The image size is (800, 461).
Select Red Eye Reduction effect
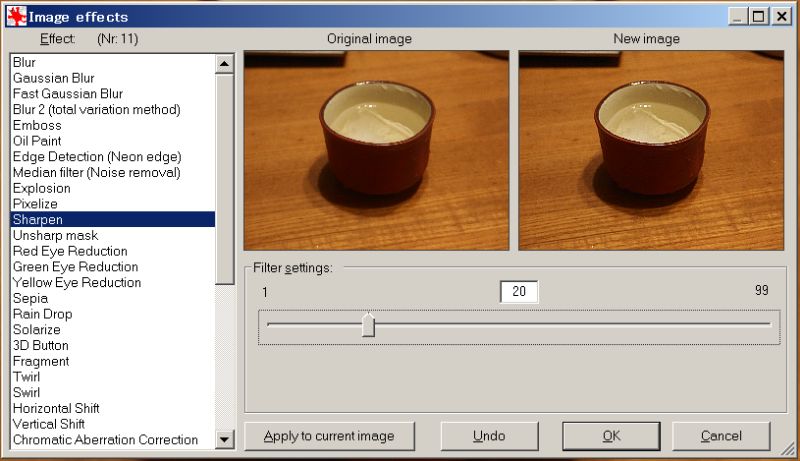(70, 251)
